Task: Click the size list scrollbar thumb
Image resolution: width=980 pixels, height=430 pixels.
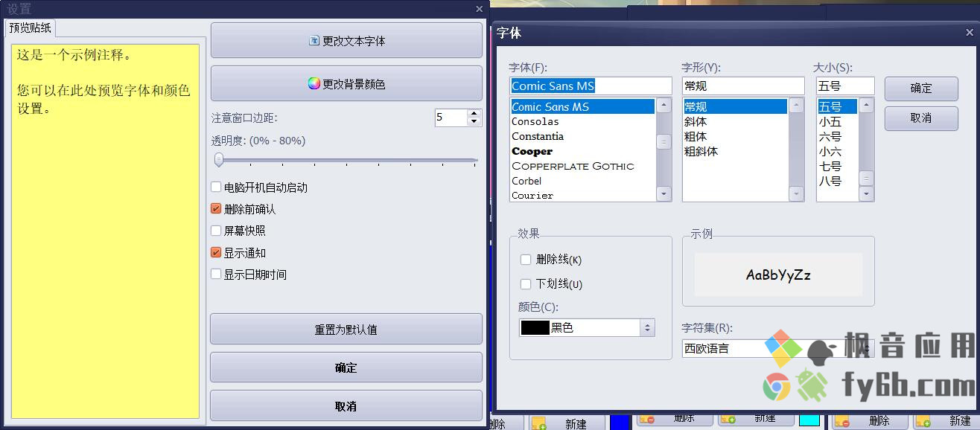Action: [x=866, y=179]
